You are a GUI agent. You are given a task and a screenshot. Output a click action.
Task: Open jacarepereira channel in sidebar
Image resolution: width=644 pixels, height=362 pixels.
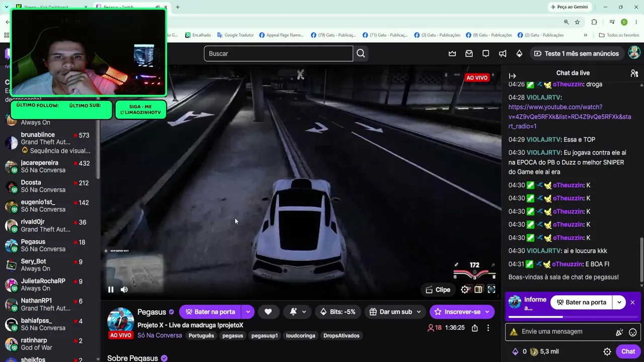point(49,166)
